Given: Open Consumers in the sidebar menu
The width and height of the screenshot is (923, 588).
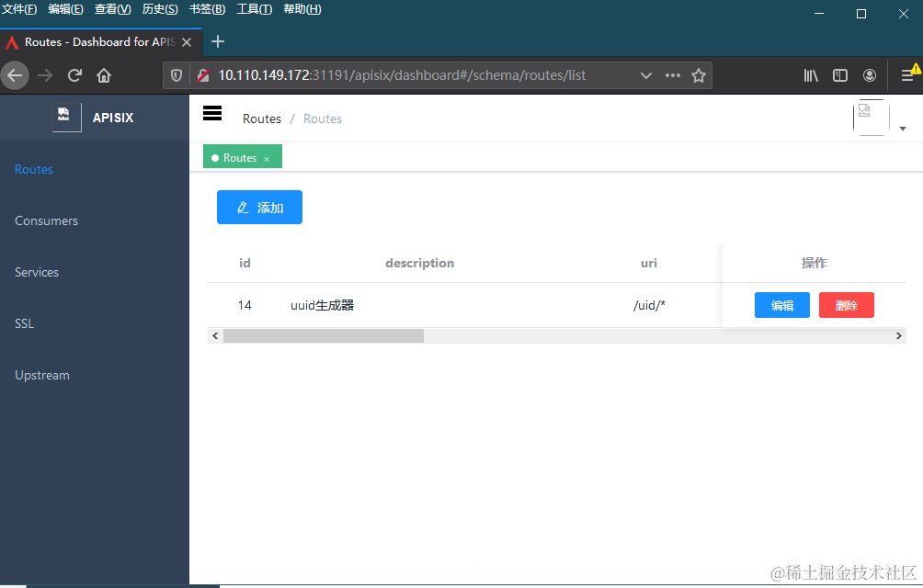Looking at the screenshot, I should point(47,220).
